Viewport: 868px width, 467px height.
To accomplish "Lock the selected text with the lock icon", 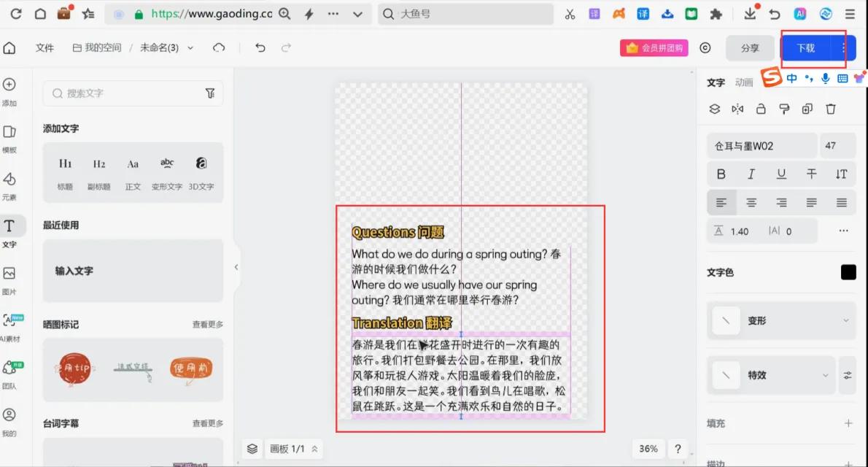I will (x=761, y=109).
